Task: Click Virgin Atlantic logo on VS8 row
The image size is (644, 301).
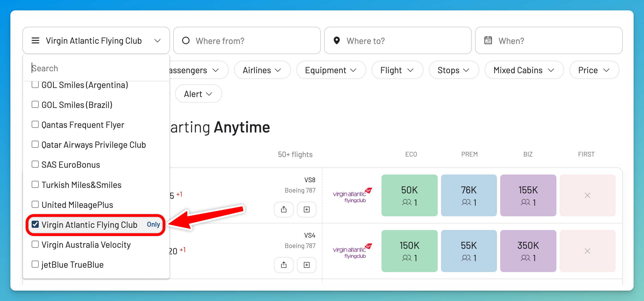Action: (x=352, y=195)
